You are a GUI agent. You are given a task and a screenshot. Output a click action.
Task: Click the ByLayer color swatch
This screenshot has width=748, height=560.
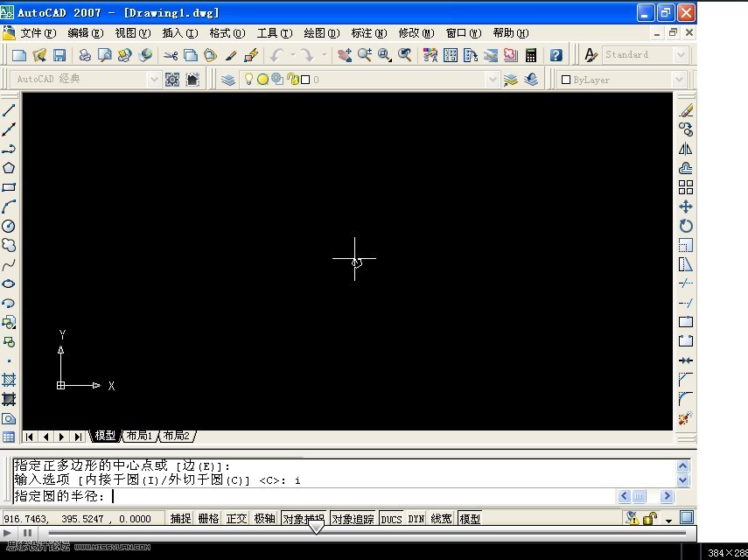point(567,79)
